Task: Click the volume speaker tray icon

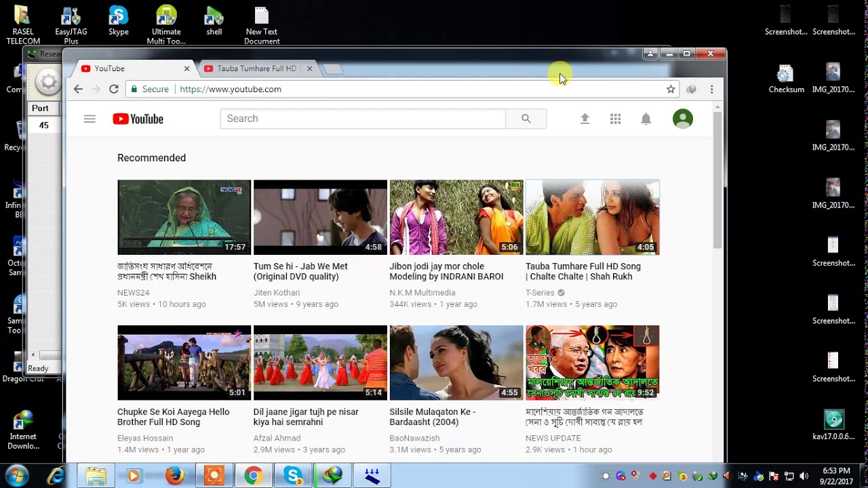Action: pos(804,476)
